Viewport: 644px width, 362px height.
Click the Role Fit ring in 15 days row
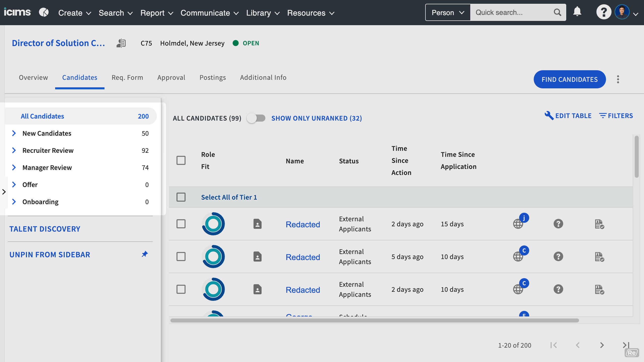click(x=213, y=224)
